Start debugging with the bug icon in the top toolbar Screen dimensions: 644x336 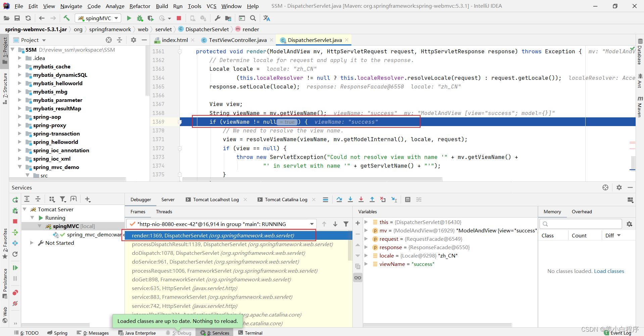coord(140,18)
